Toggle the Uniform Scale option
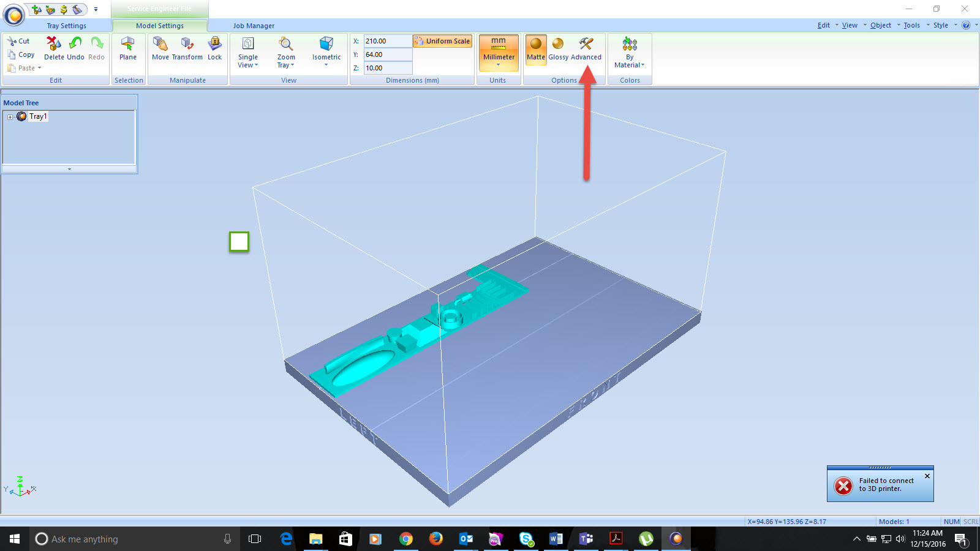Viewport: 980px width, 551px height. pos(442,41)
